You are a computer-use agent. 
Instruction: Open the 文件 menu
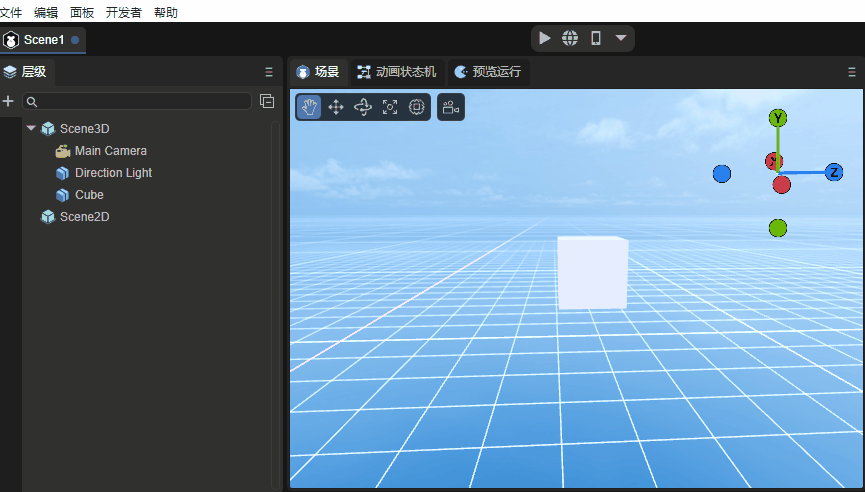[11, 12]
